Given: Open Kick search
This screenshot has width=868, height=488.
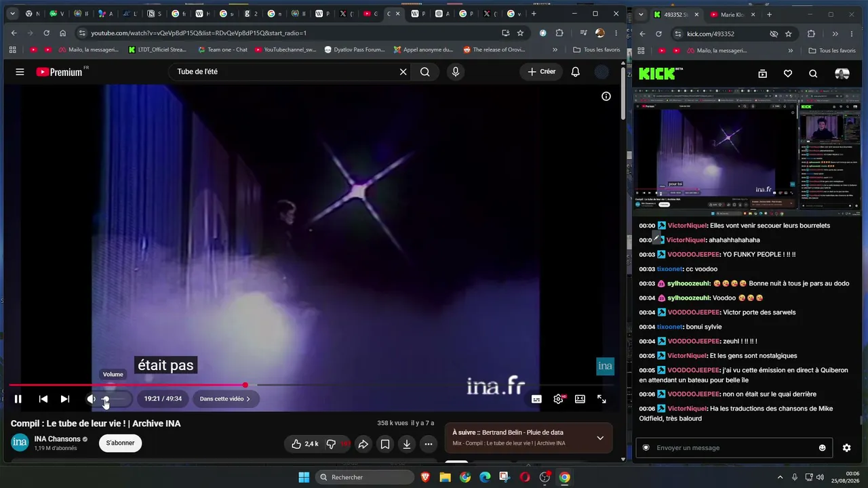Looking at the screenshot, I should [813, 73].
